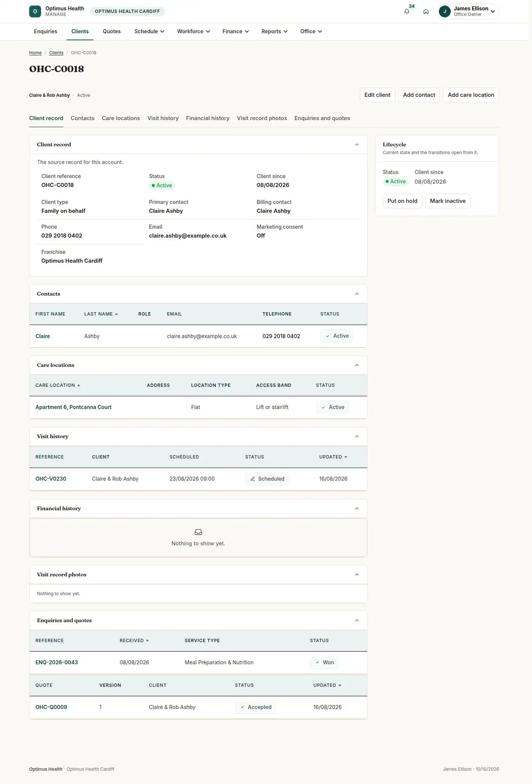532x784 pixels.
Task: Follow the Clients breadcrumb link
Action: (x=56, y=53)
